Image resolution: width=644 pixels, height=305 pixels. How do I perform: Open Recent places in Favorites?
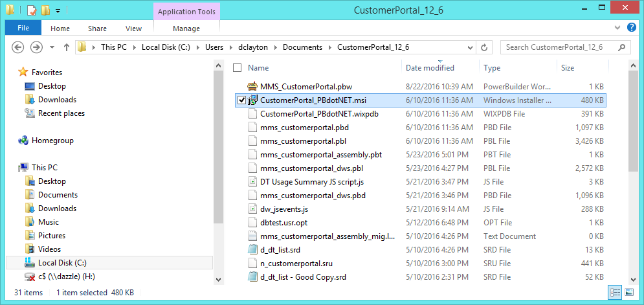(x=61, y=113)
